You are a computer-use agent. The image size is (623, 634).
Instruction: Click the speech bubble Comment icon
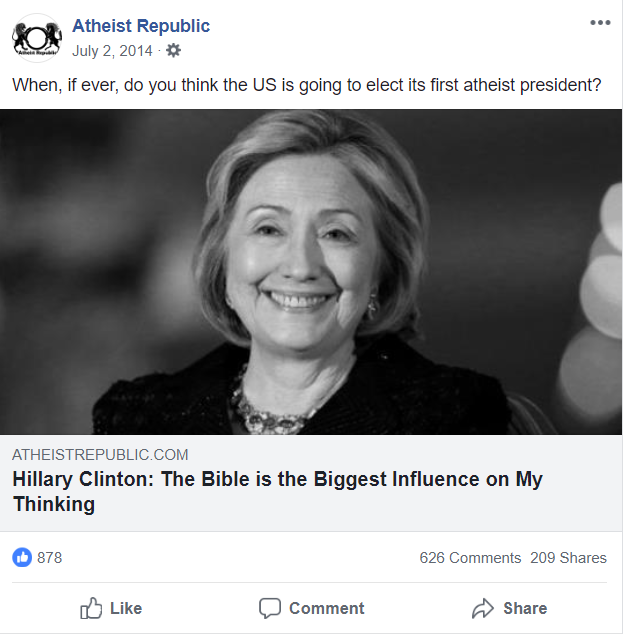point(270,608)
